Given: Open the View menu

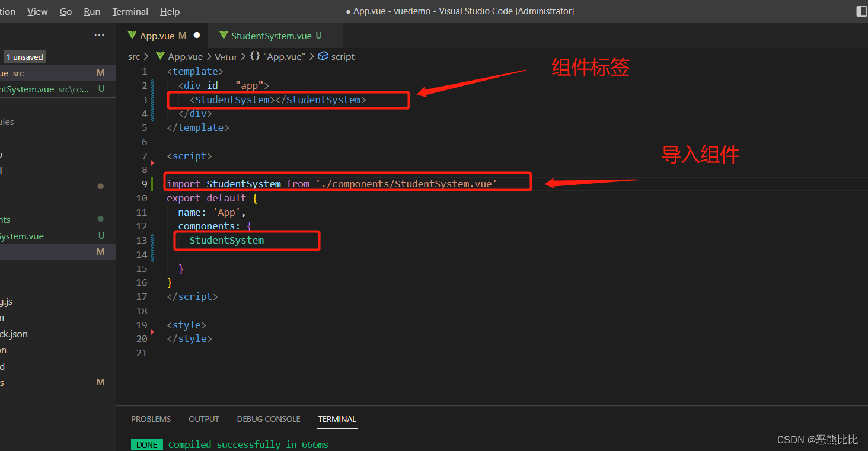Looking at the screenshot, I should coord(37,11).
